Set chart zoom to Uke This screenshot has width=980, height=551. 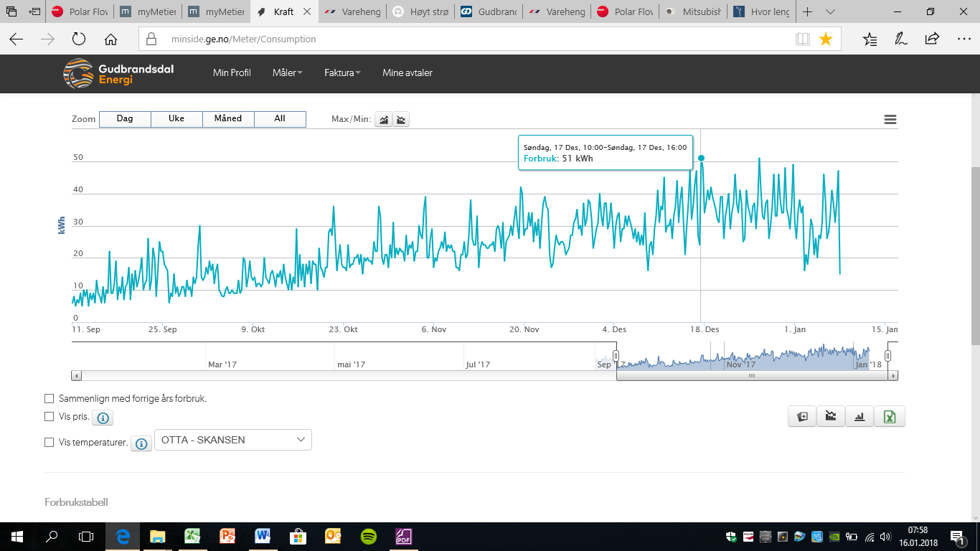(x=176, y=119)
